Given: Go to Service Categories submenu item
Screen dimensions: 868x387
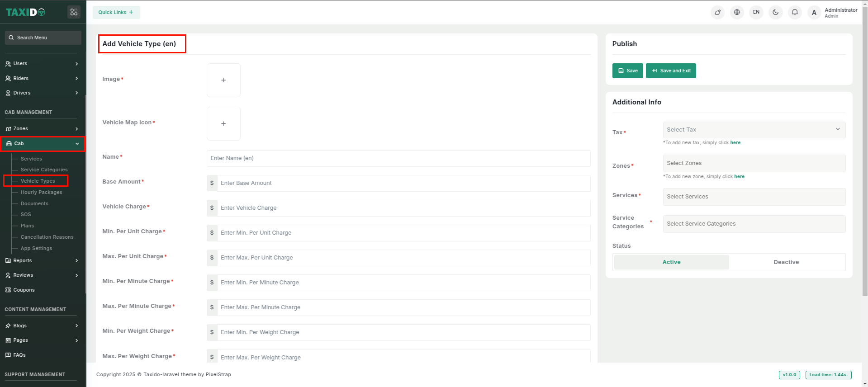Looking at the screenshot, I should click(x=44, y=170).
